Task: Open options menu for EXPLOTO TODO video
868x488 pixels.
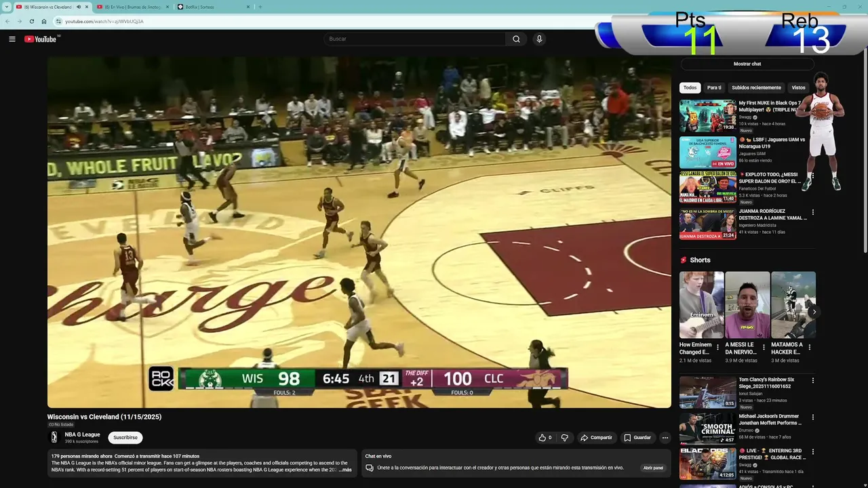Action: coord(812,176)
